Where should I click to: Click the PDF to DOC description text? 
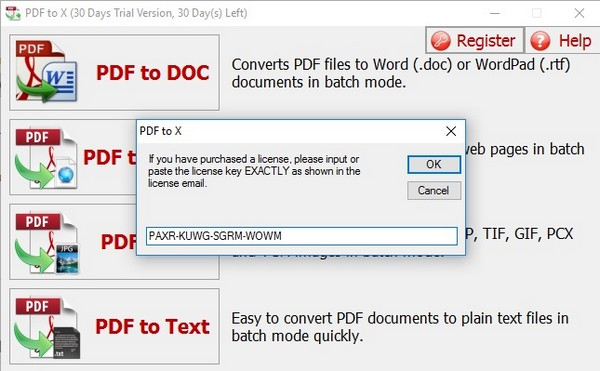pyautogui.click(x=401, y=73)
